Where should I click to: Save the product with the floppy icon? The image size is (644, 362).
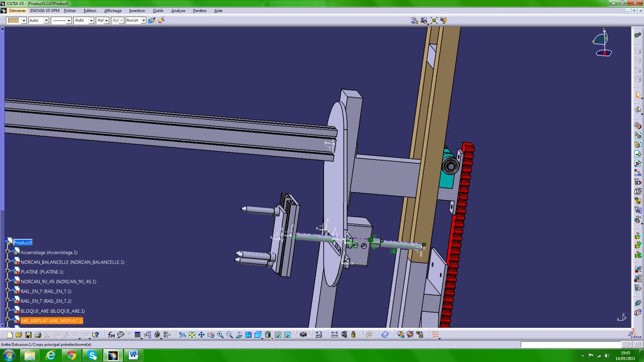point(28,335)
